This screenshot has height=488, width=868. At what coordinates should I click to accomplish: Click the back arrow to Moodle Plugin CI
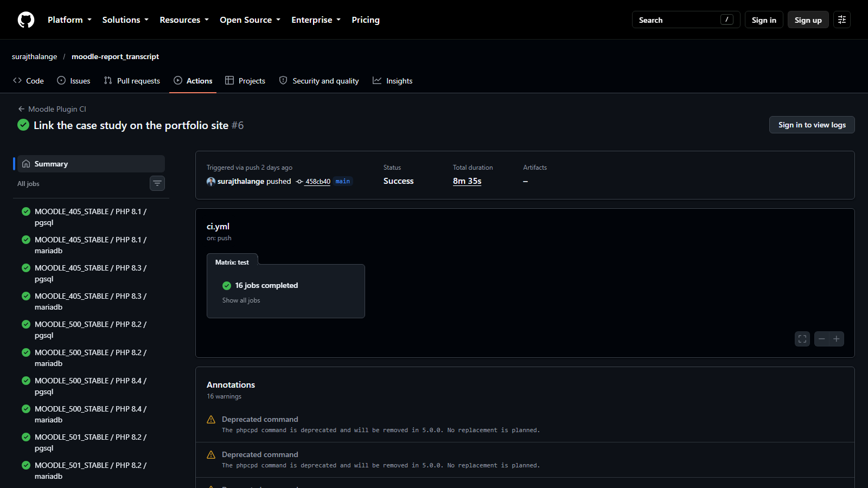pos(21,109)
